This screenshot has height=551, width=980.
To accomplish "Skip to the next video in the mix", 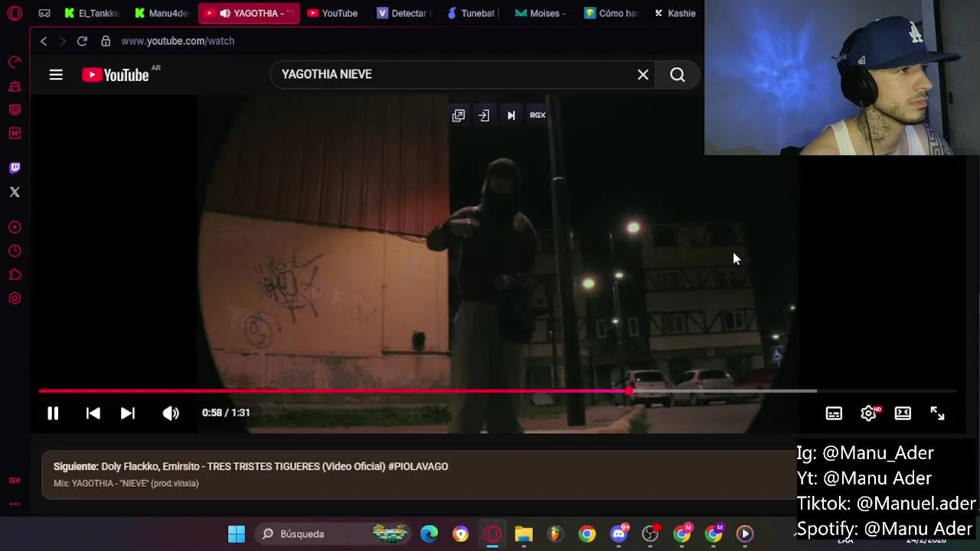I will coord(128,413).
